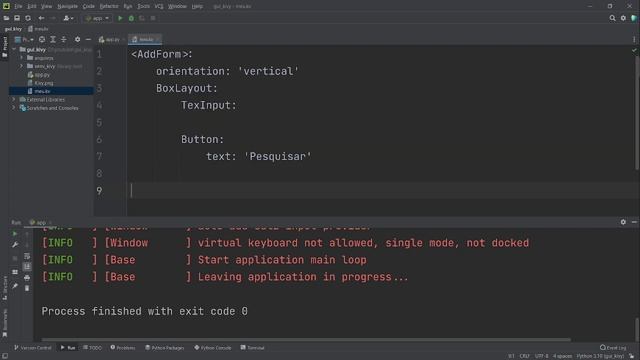Navigate back with the left arrow icon

pyautogui.click(x=41, y=18)
